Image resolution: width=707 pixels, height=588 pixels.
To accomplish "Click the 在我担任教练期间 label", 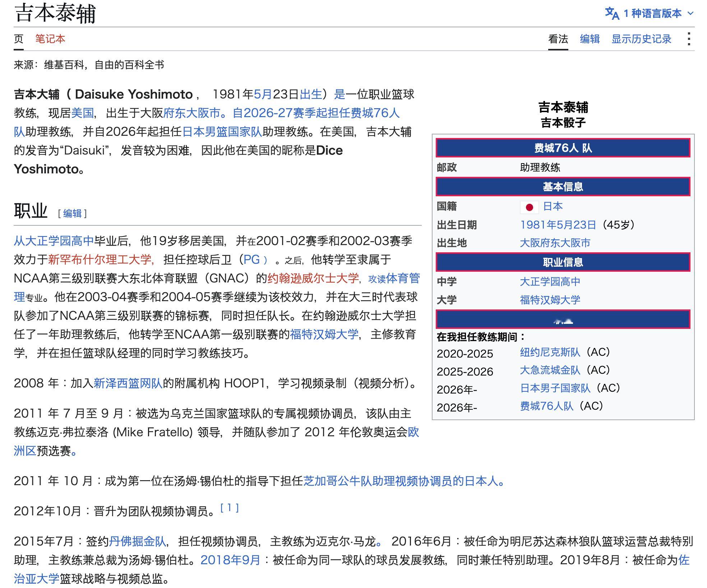I will click(481, 337).
